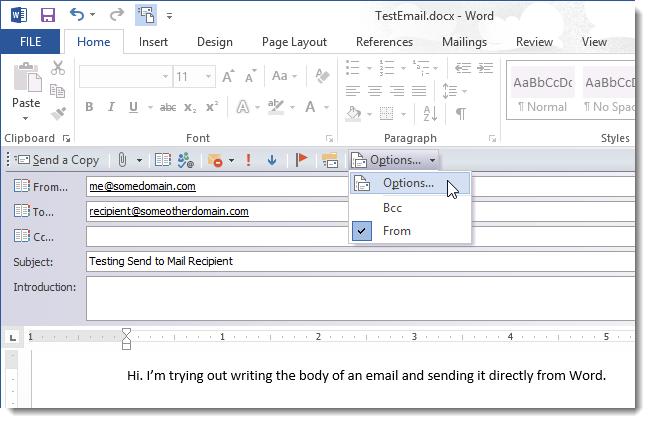Click the Address Book icon in mail toolbar
This screenshot has height=423, width=650.
[x=162, y=160]
